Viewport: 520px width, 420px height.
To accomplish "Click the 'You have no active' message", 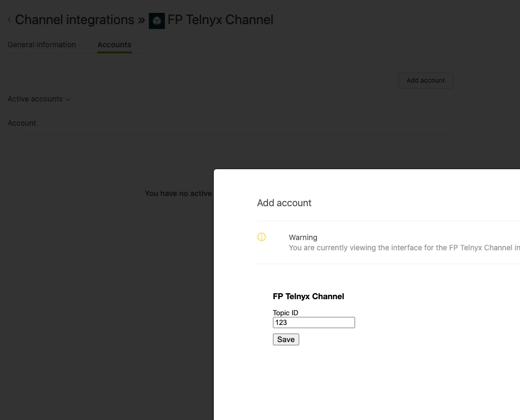I will [178, 193].
